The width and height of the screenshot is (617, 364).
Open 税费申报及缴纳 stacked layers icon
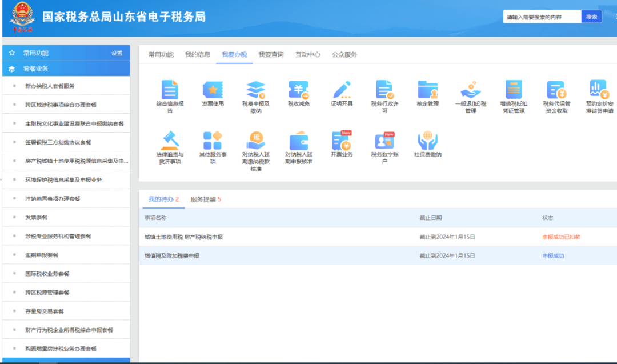point(255,90)
